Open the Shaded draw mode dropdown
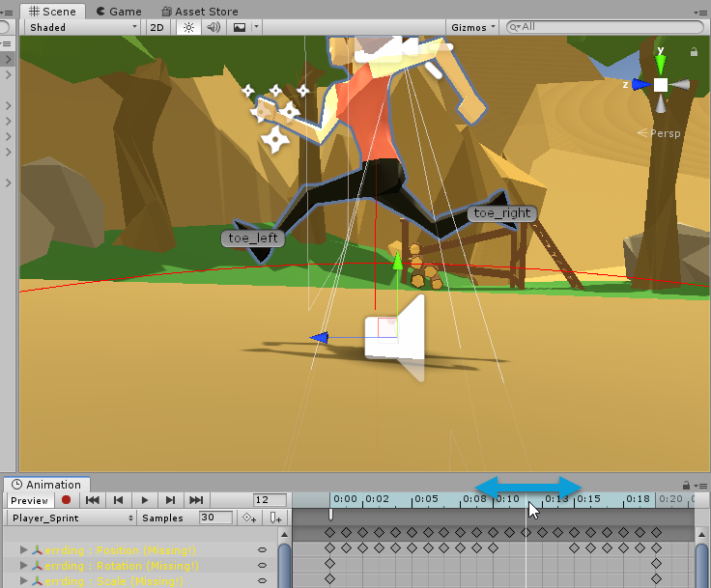The height and width of the screenshot is (588, 711). point(83,27)
